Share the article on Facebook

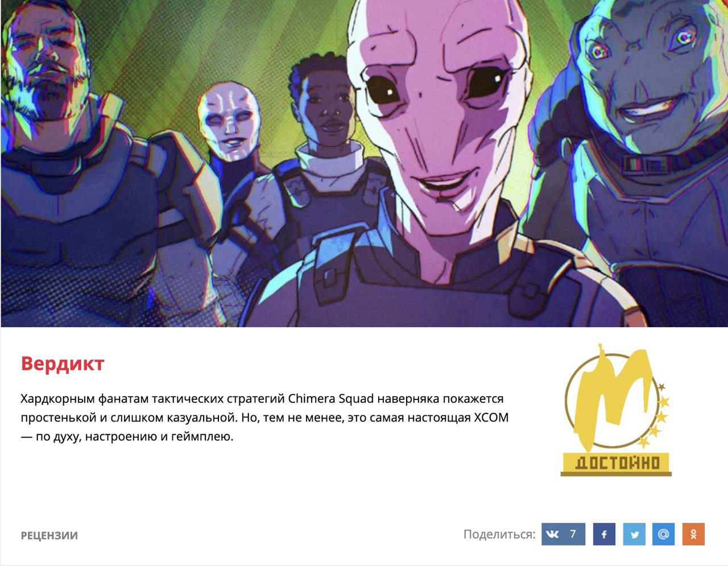click(x=604, y=534)
